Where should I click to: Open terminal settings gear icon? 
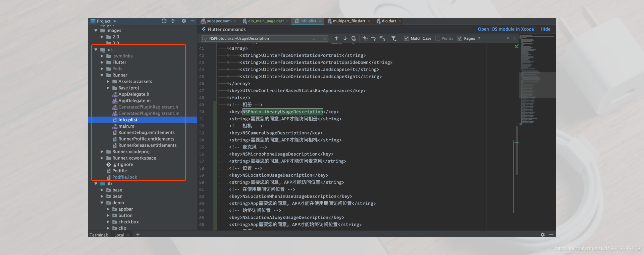[542, 235]
